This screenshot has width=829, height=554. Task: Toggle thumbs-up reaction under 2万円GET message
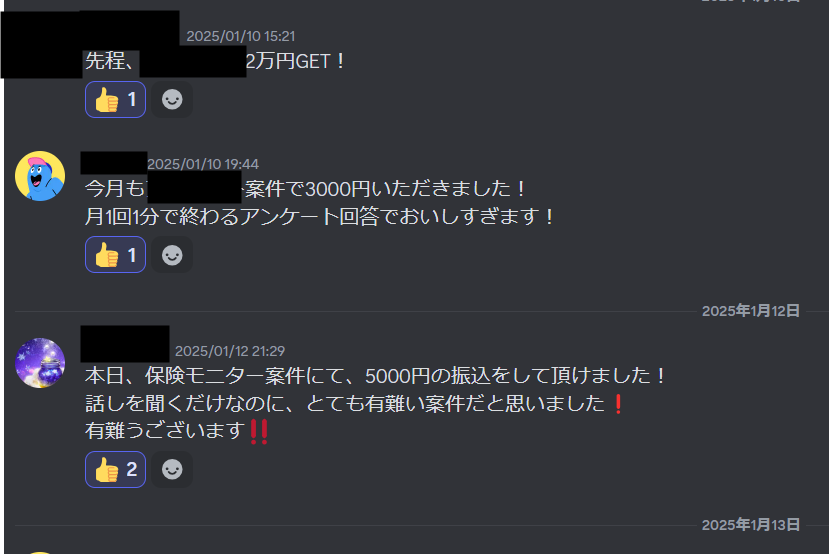(115, 99)
